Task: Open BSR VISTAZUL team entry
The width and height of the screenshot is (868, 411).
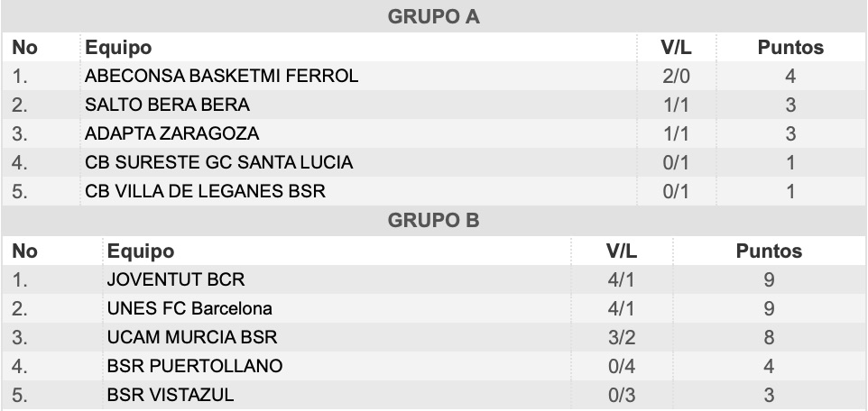Action: click(x=171, y=395)
